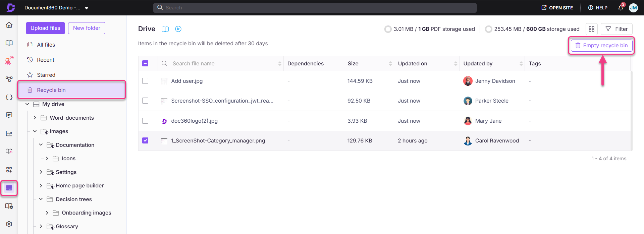Open the project name dropdown arrow
This screenshot has height=234, width=644.
87,8
